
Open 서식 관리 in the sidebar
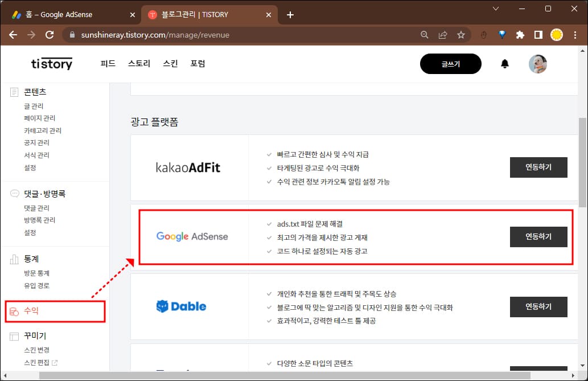click(x=36, y=155)
